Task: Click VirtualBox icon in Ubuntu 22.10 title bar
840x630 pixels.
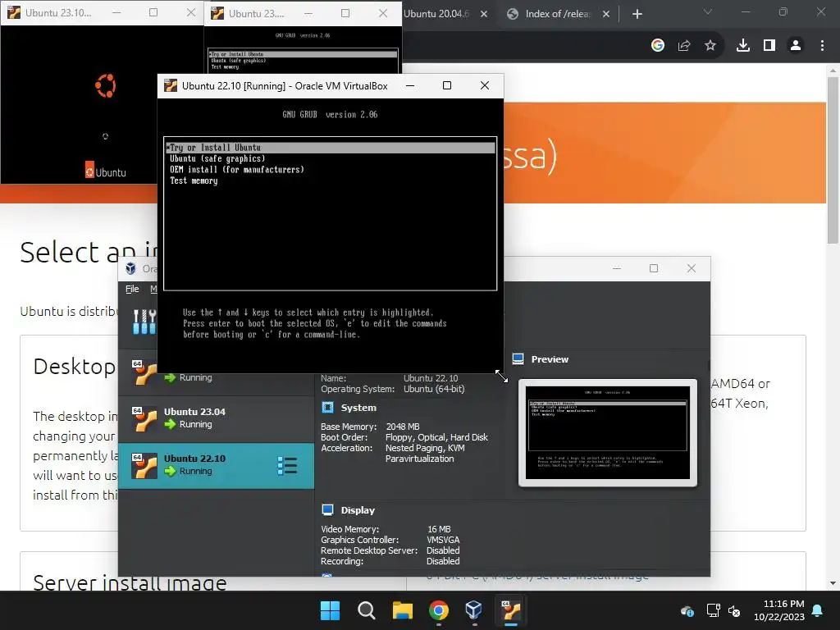Action: 171,85
